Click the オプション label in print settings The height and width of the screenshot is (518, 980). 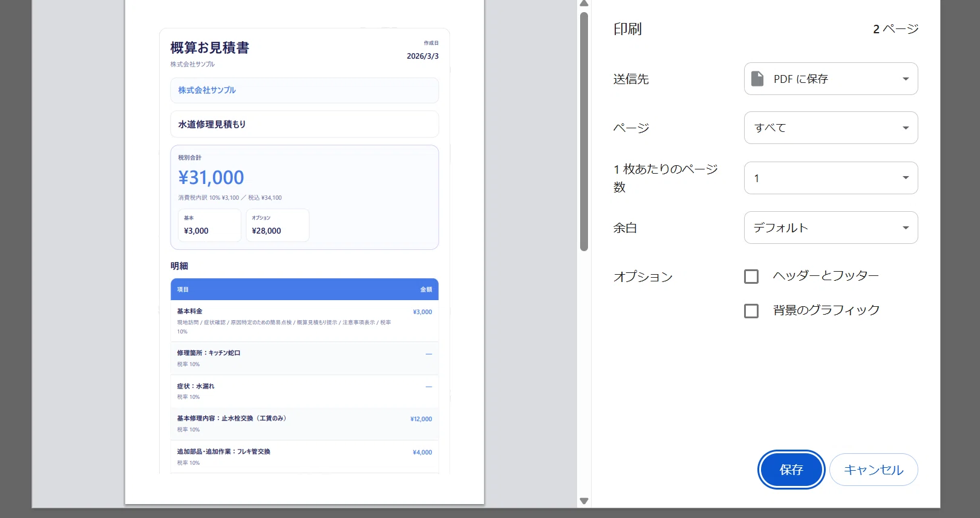643,277
